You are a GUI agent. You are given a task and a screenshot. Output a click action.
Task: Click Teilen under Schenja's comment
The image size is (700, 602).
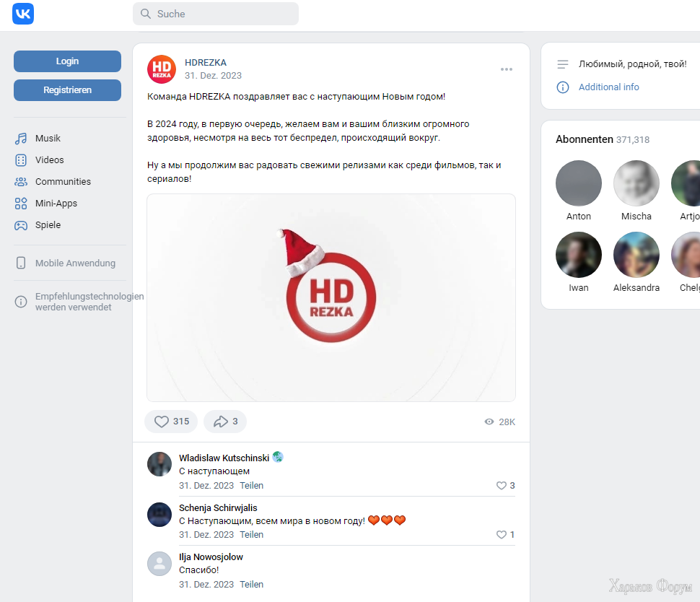251,535
